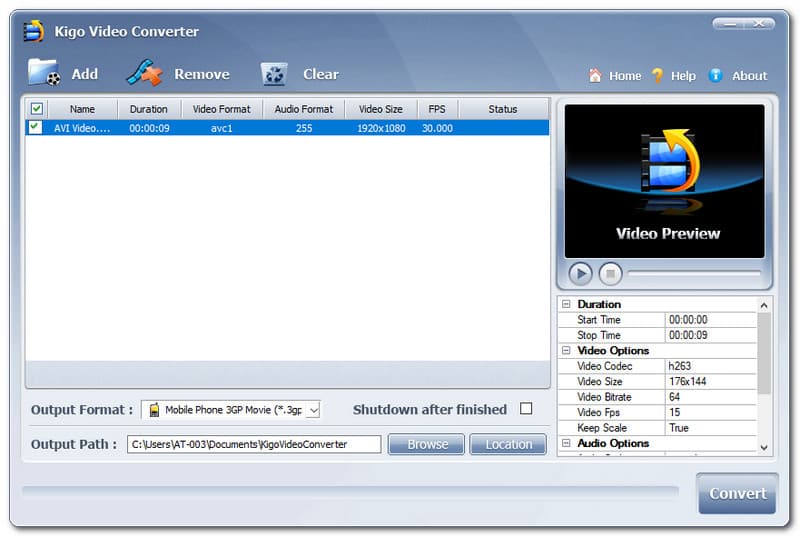Collapse the Duration properties section
Screen dimensions: 800x537
566,304
